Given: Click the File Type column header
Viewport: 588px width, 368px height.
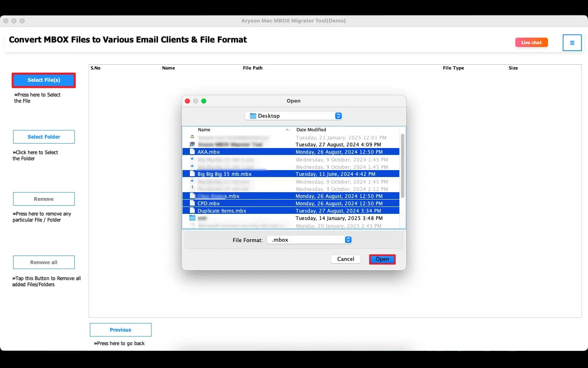Looking at the screenshot, I should click(x=453, y=68).
